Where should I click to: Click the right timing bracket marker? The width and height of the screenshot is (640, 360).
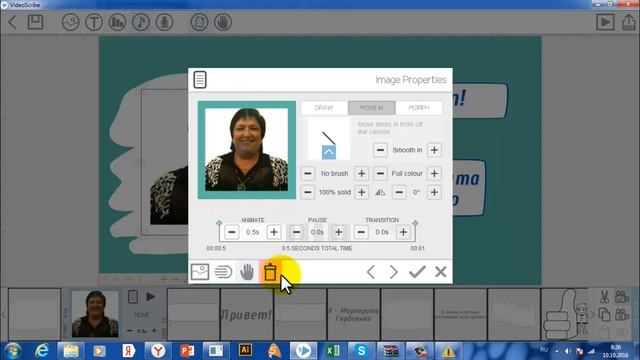(415, 223)
